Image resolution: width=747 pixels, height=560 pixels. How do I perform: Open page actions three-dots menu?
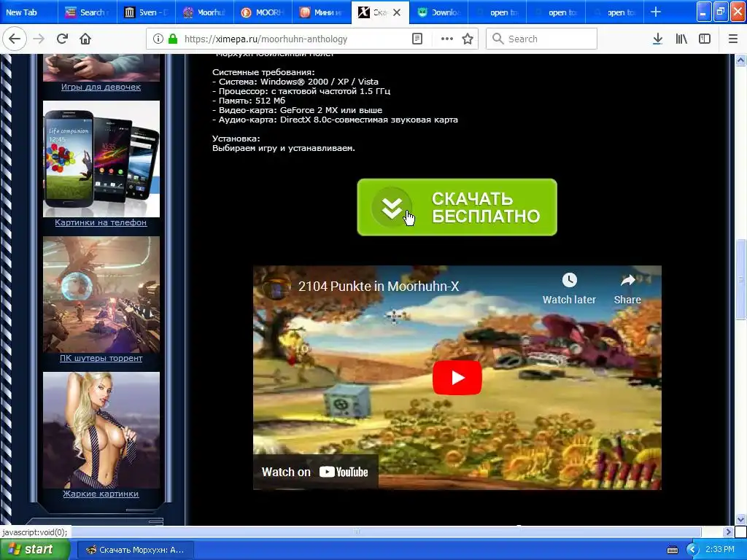(x=447, y=39)
